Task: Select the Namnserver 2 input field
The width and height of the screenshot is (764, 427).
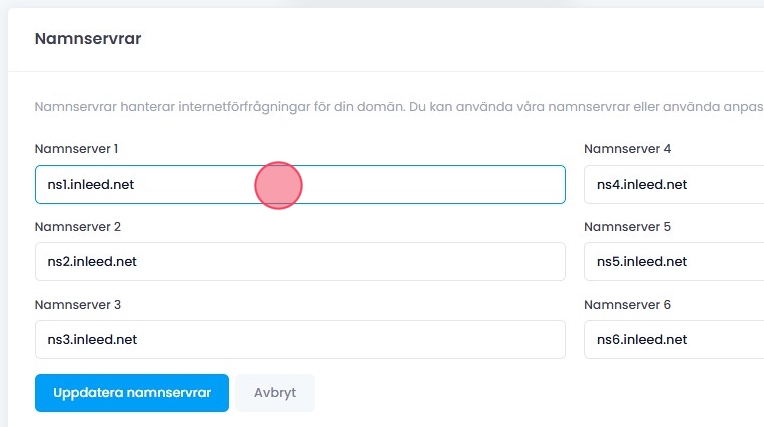Action: click(300, 262)
